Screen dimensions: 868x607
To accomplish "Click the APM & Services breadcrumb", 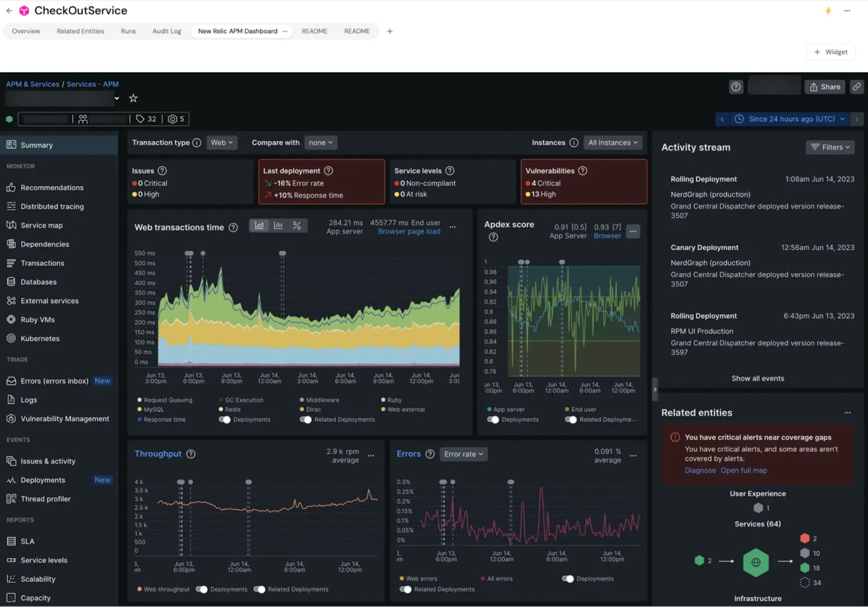I will 33,85.
